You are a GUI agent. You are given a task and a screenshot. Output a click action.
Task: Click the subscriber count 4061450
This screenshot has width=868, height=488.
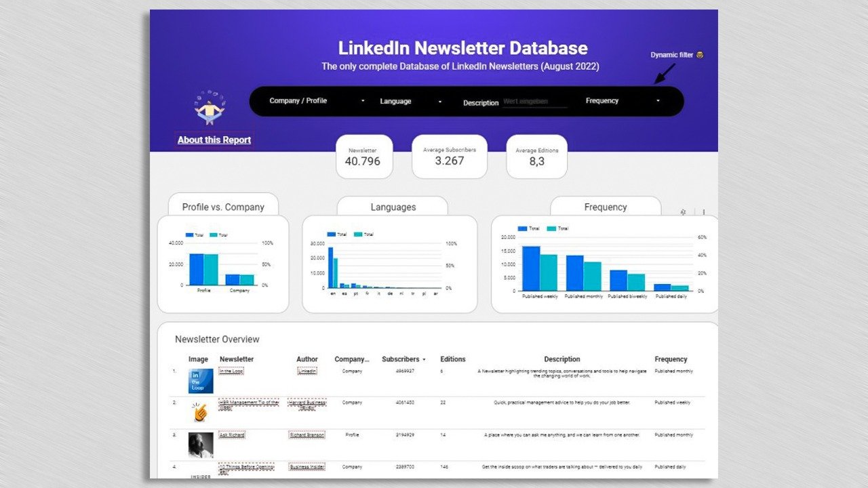pos(405,403)
